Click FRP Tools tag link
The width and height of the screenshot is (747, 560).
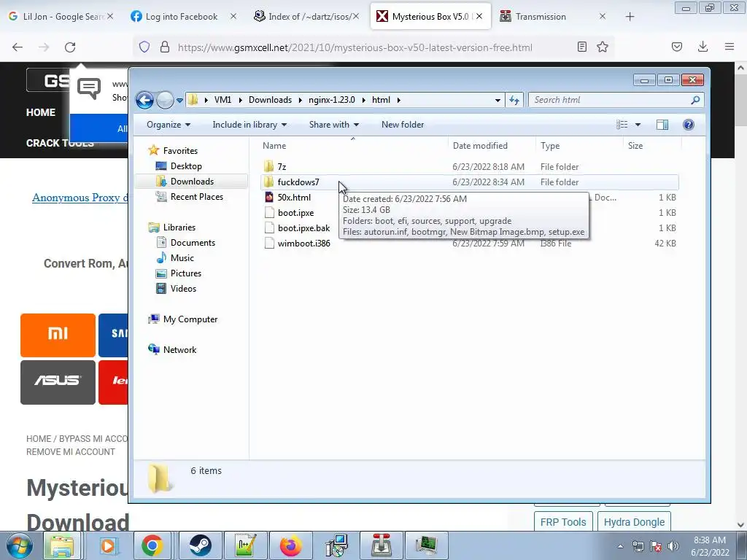point(563,522)
